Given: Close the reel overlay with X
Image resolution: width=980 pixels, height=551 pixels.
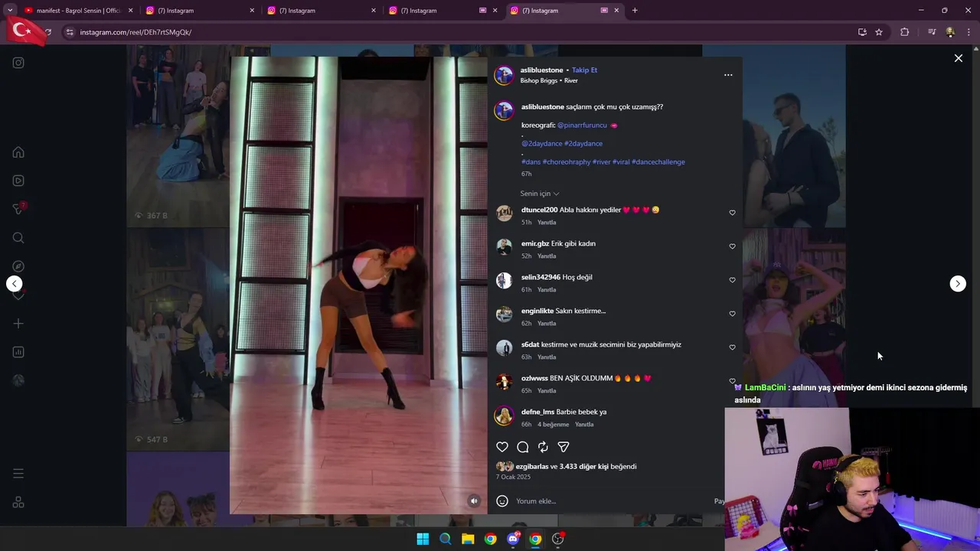Looking at the screenshot, I should pos(958,58).
